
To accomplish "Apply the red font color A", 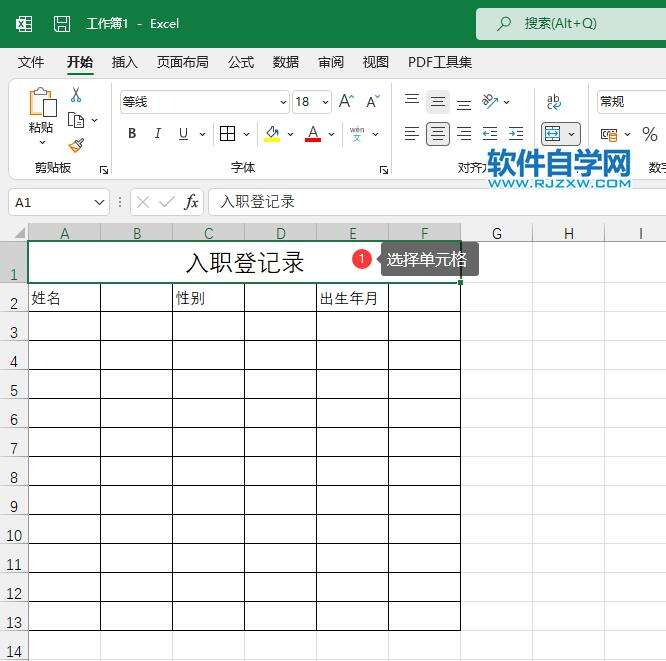I will (313, 134).
